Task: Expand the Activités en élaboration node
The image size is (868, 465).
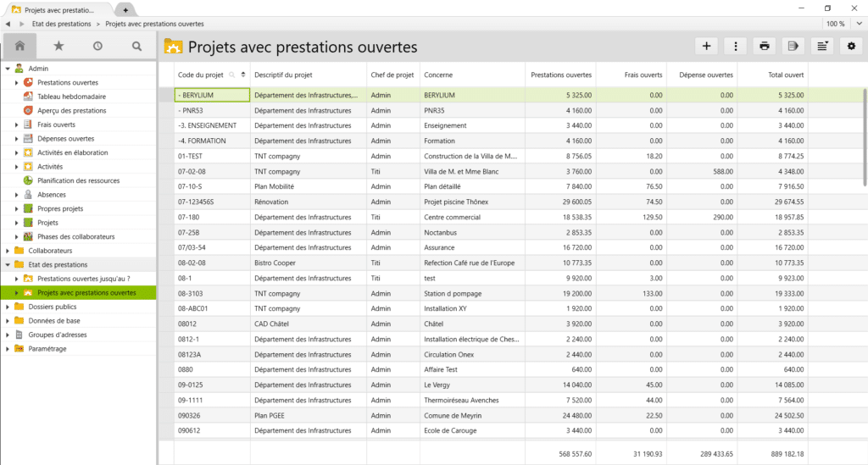Action: click(x=17, y=152)
